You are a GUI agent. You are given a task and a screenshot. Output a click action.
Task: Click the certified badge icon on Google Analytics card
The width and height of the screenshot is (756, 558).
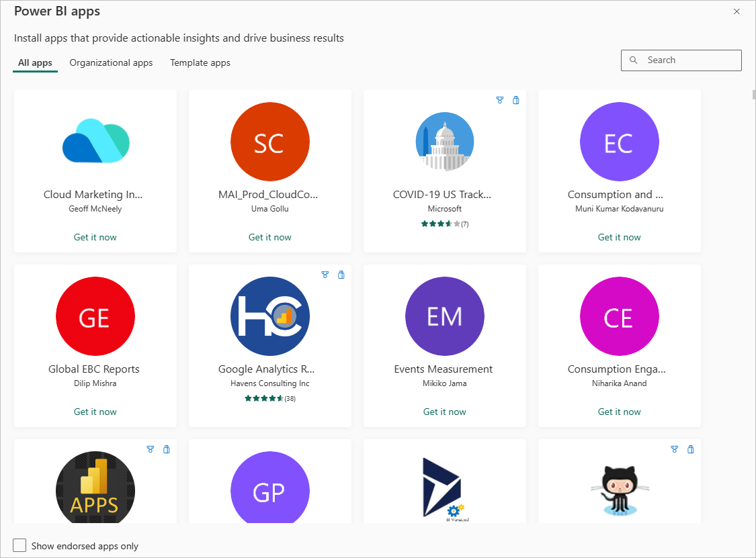pos(325,275)
